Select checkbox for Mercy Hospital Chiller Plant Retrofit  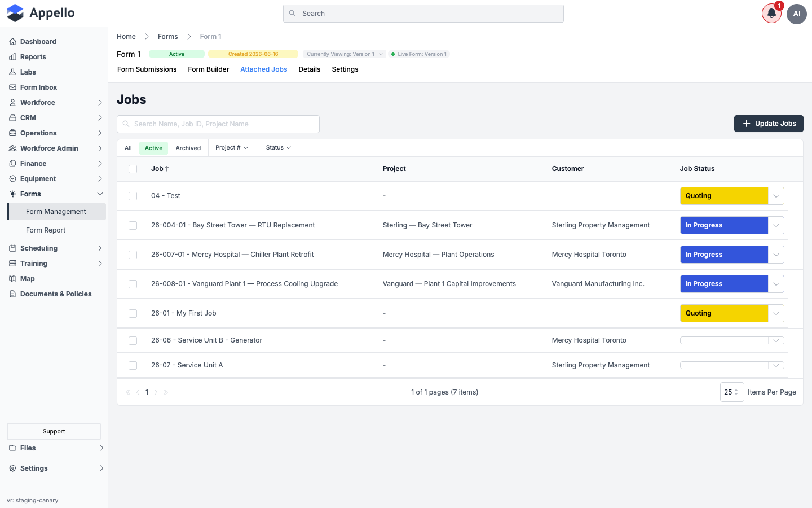[133, 255]
